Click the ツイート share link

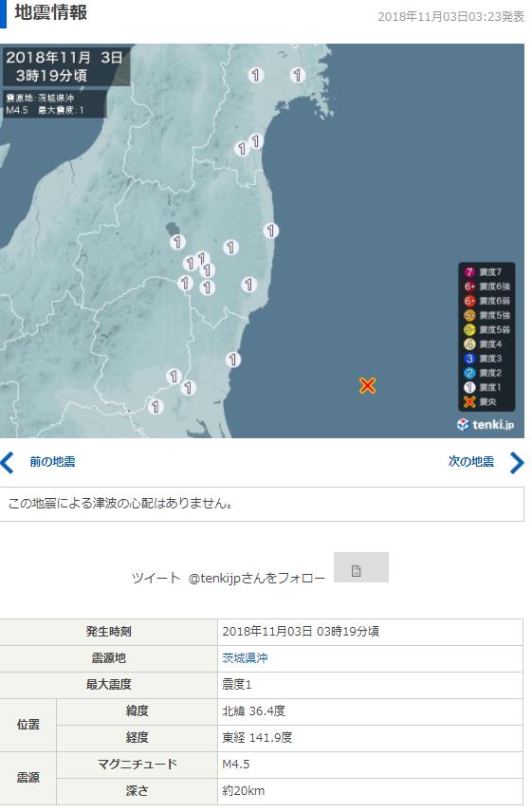[156, 578]
